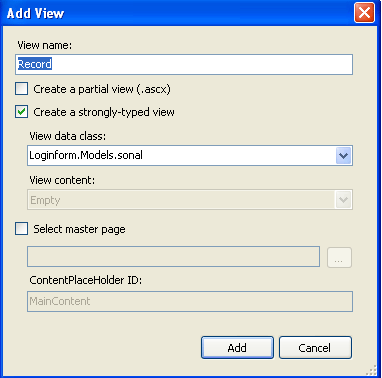Viewport: 382px width, 378px height.
Task: Expand the View content dropdown arrow
Action: pos(343,200)
